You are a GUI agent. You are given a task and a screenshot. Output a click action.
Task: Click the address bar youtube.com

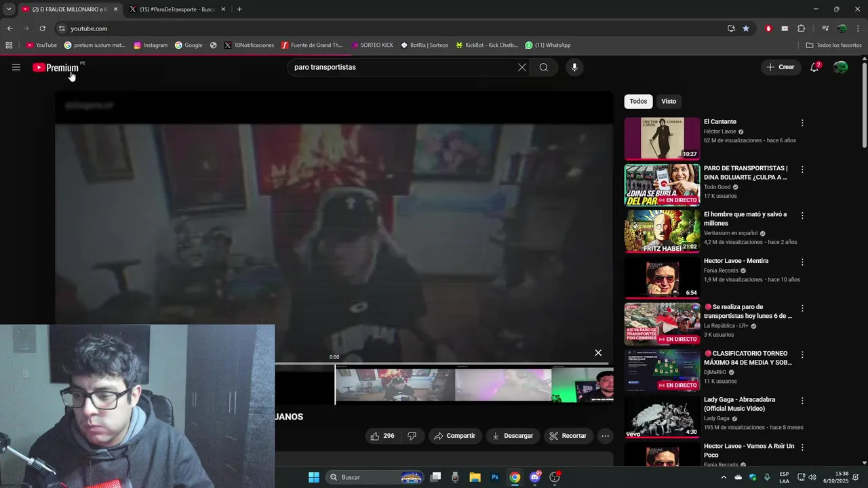tap(89, 28)
